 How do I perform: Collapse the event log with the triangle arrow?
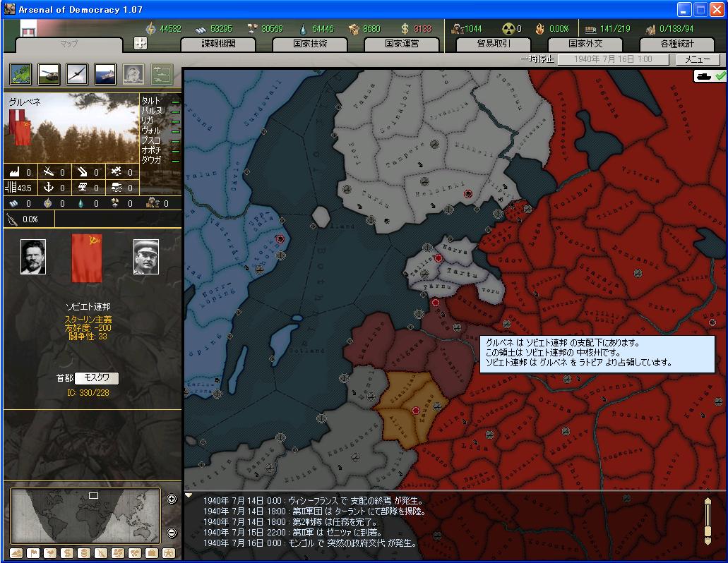pyautogui.click(x=189, y=495)
